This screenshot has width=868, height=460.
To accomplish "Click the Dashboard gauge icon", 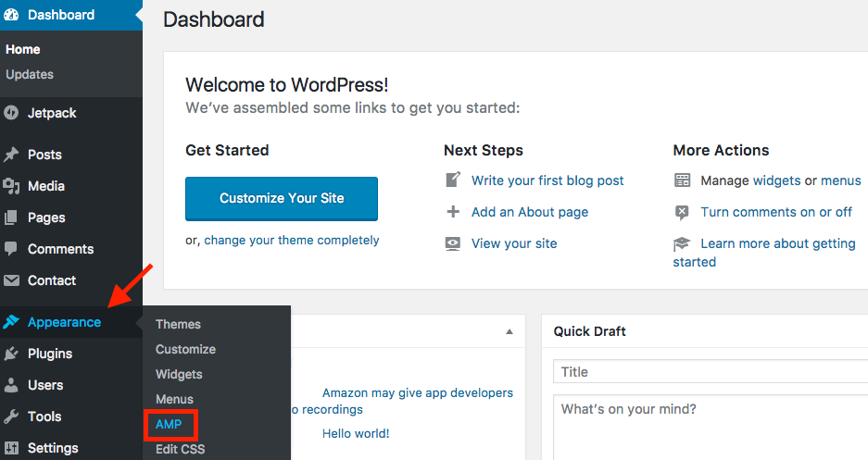I will tap(11, 15).
